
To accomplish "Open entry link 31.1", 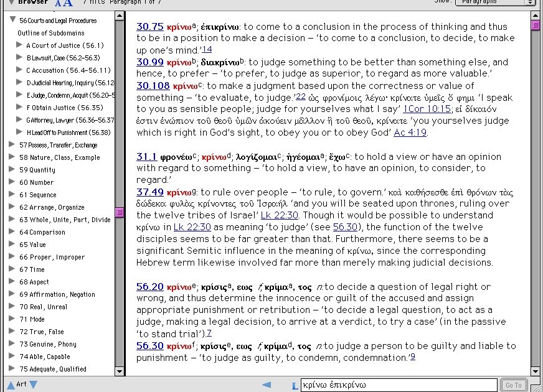I will coord(146,157).
